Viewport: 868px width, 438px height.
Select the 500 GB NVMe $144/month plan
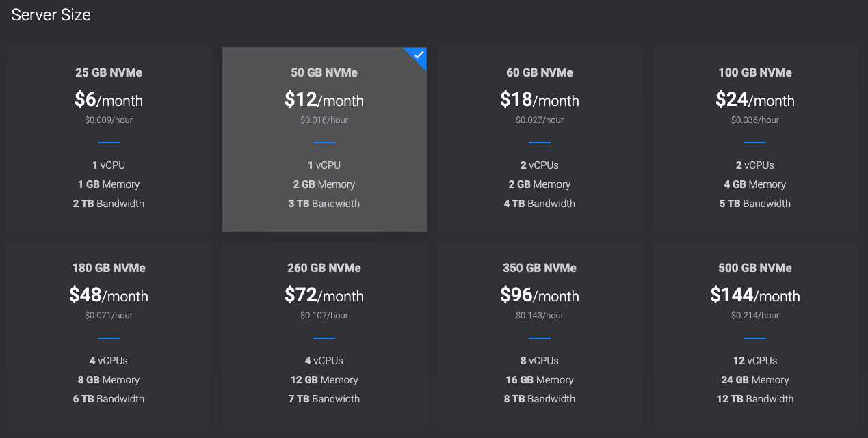click(755, 335)
